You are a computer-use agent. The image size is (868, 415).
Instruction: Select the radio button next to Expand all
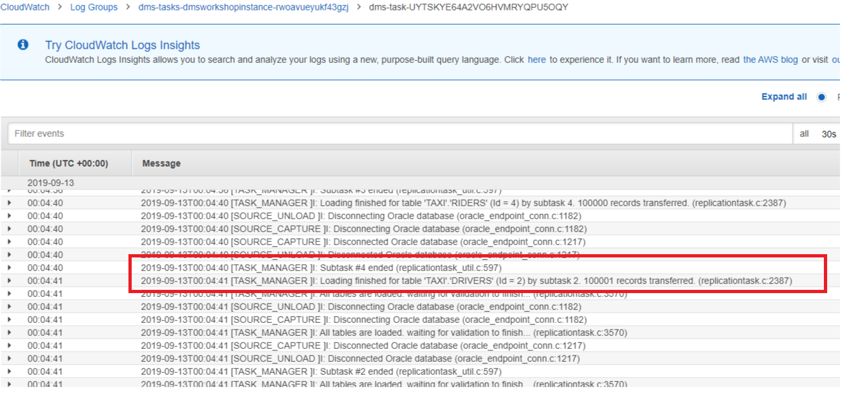822,97
